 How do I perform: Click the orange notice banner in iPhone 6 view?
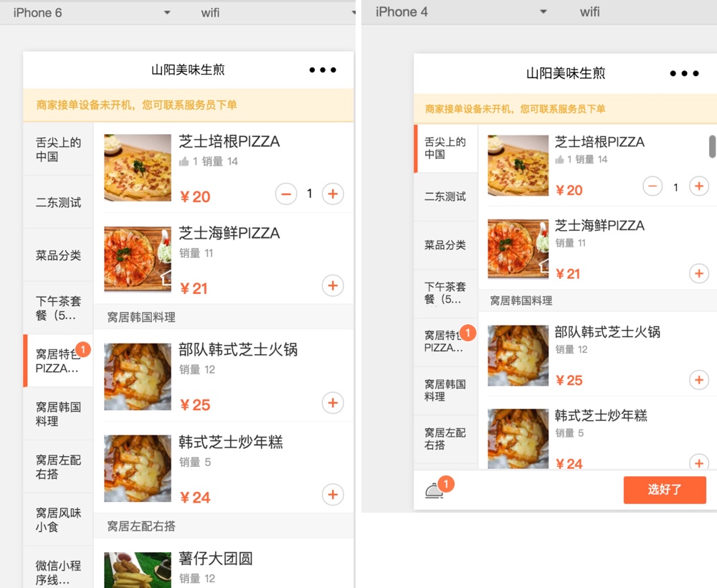pos(189,105)
